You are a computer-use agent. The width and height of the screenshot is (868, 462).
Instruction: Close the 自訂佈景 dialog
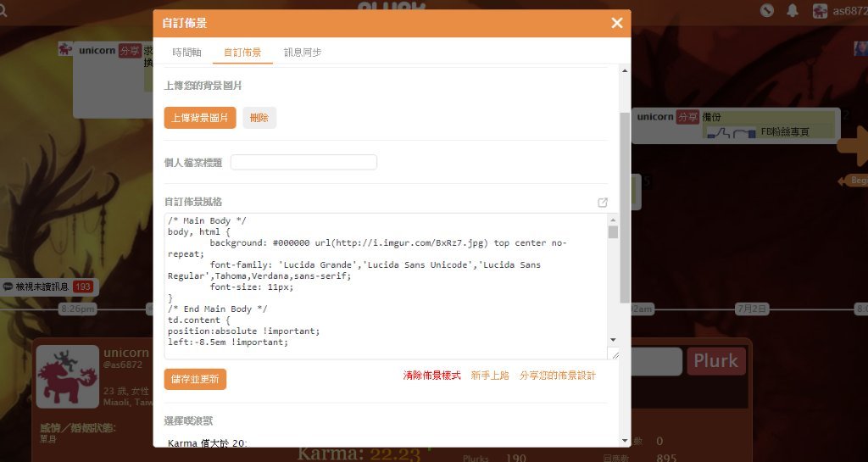coord(617,23)
